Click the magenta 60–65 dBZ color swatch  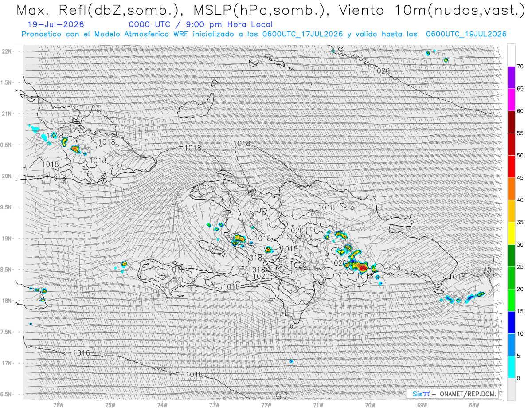tap(511, 100)
